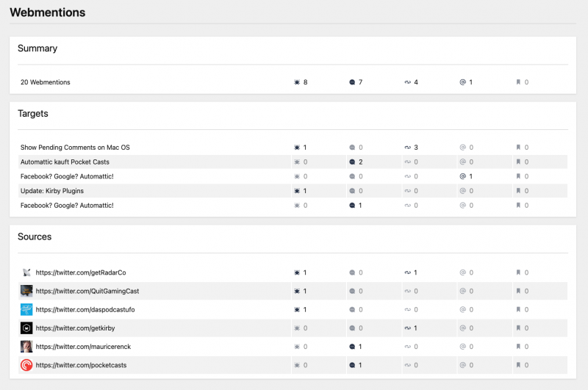Click bookmark icon for Automattic kauft Pocket Casts
The image size is (588, 390).
(518, 162)
